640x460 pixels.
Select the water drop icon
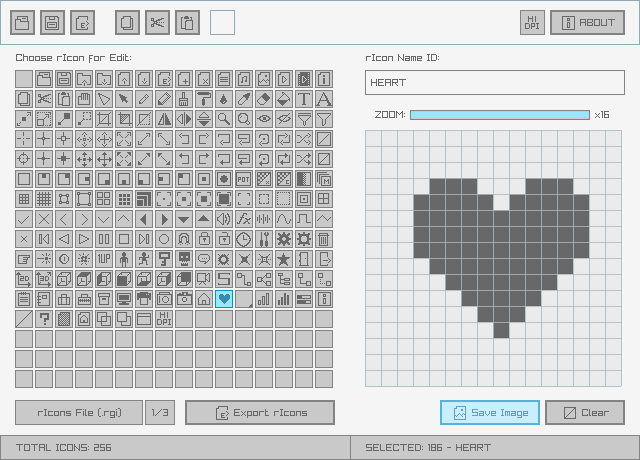pyautogui.click(x=224, y=99)
